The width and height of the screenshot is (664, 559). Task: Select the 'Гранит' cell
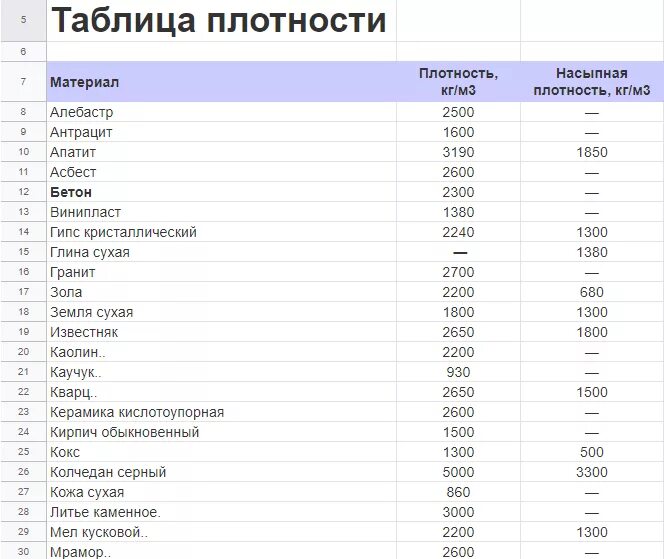[221, 272]
